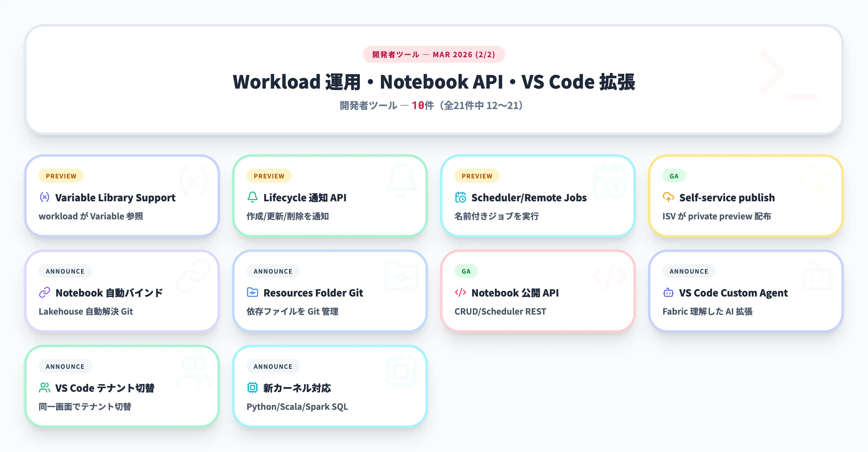This screenshot has width=868, height=452.
Task: Click the Lakehouse 自動解決 Git description
Action: click(86, 312)
